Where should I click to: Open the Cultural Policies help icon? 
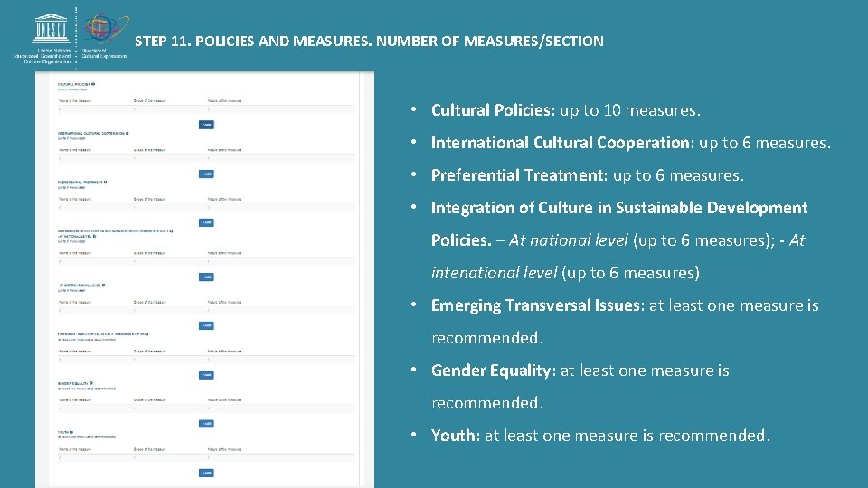[93, 84]
